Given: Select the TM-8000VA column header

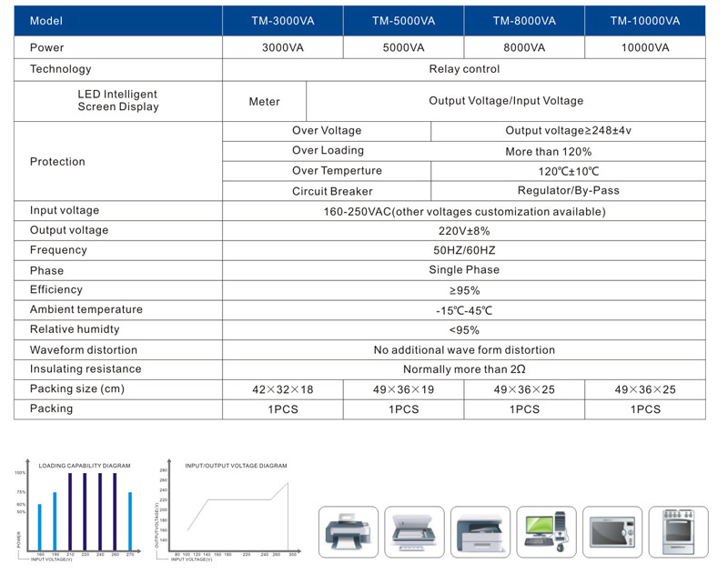Looking at the screenshot, I should coord(524,21).
